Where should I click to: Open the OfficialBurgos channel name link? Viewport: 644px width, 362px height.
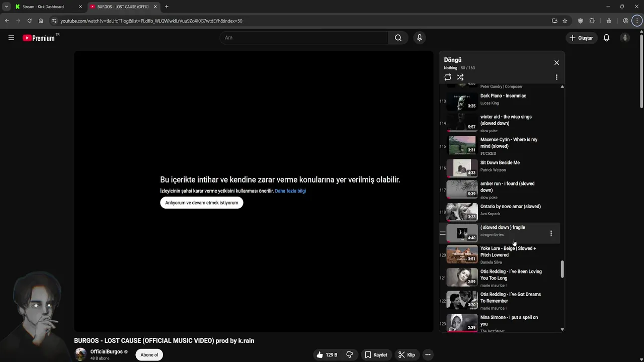click(x=106, y=352)
